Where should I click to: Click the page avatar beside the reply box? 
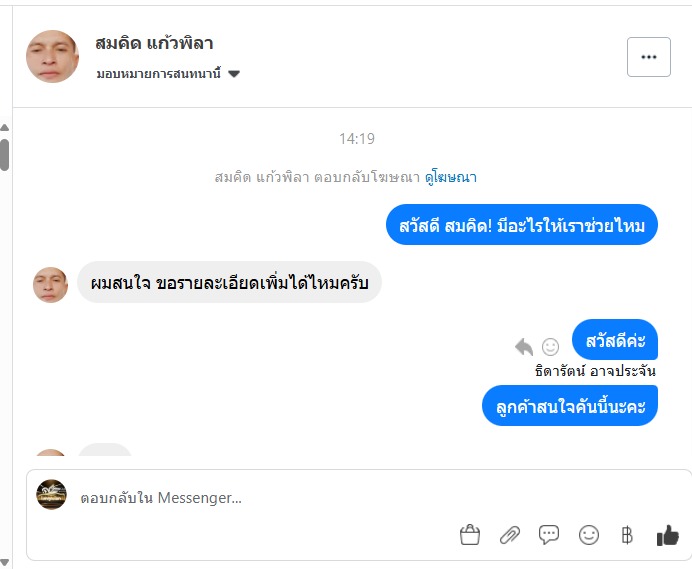(x=51, y=495)
